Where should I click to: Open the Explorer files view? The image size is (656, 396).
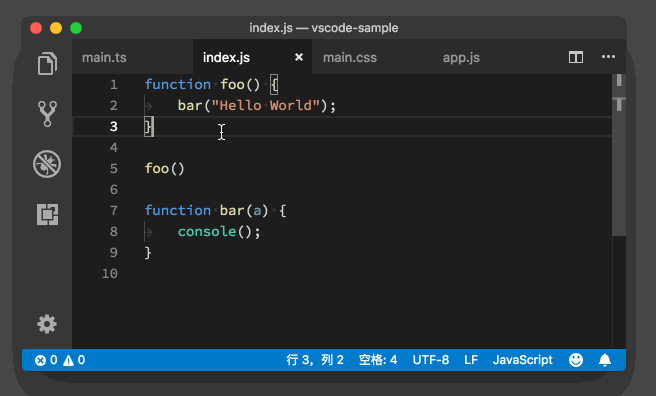(x=47, y=64)
